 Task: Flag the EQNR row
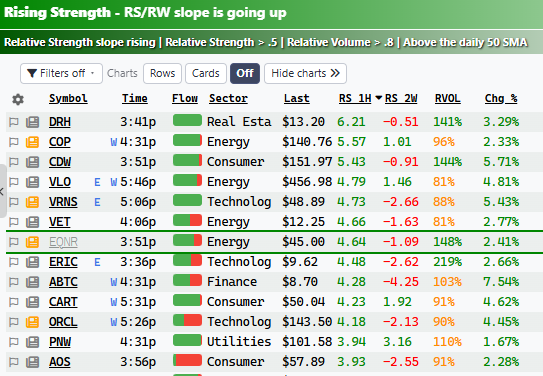pos(14,242)
